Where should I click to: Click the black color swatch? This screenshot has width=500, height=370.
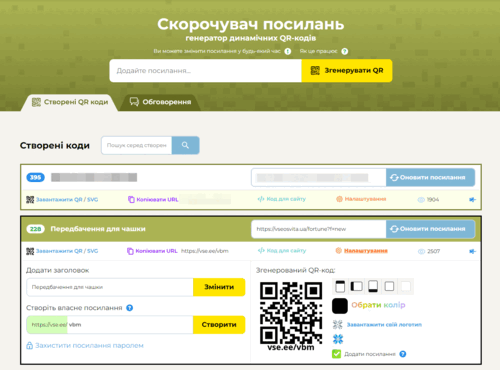pyautogui.click(x=340, y=306)
